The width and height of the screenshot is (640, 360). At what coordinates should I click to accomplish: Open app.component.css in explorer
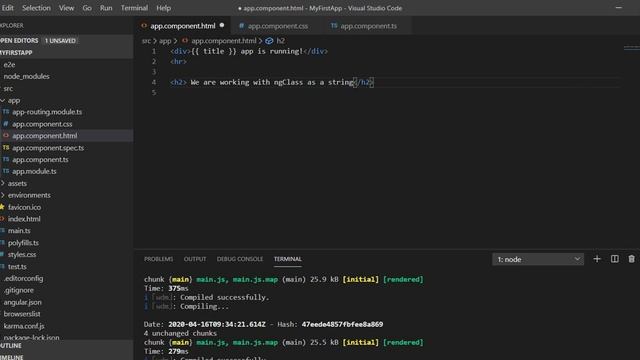tap(42, 124)
